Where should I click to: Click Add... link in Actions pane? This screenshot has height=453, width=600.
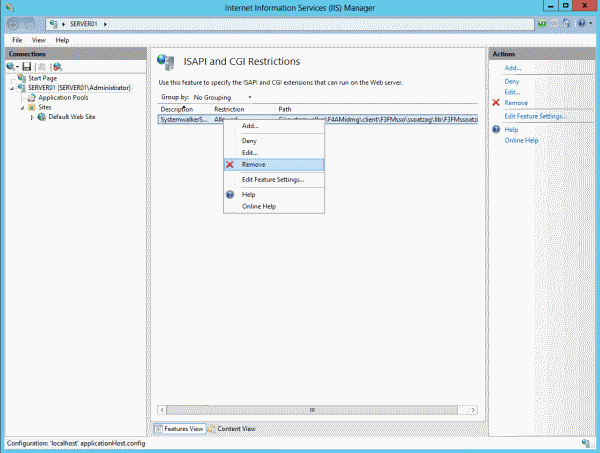coord(513,68)
